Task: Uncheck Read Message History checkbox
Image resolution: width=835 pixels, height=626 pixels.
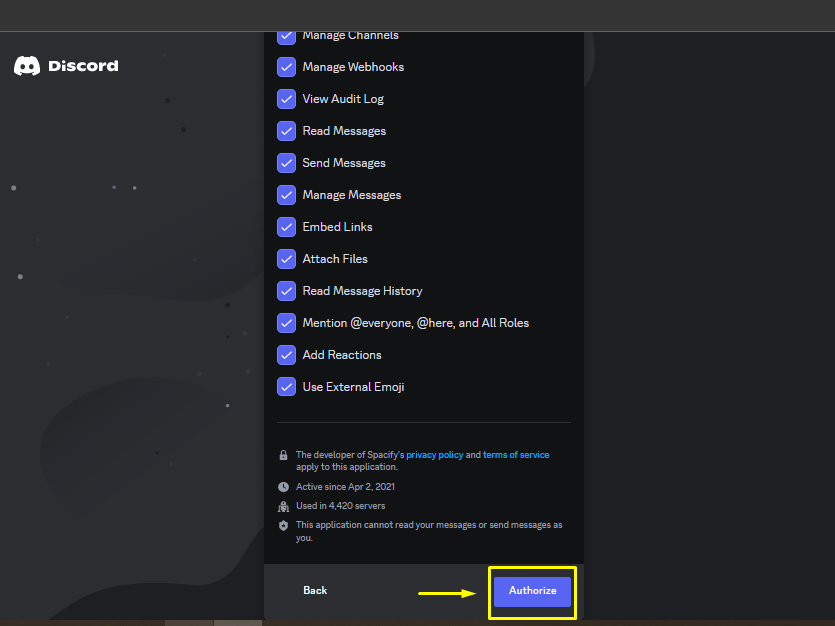Action: pyautogui.click(x=286, y=291)
